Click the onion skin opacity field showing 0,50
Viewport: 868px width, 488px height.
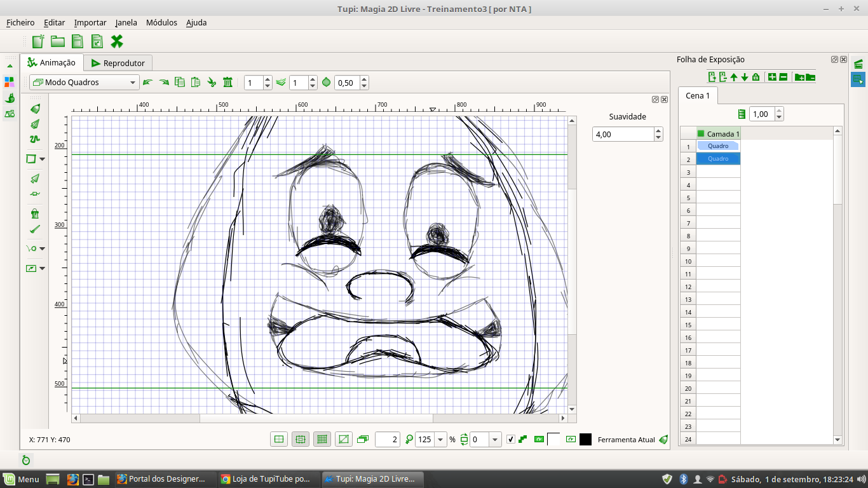click(346, 83)
